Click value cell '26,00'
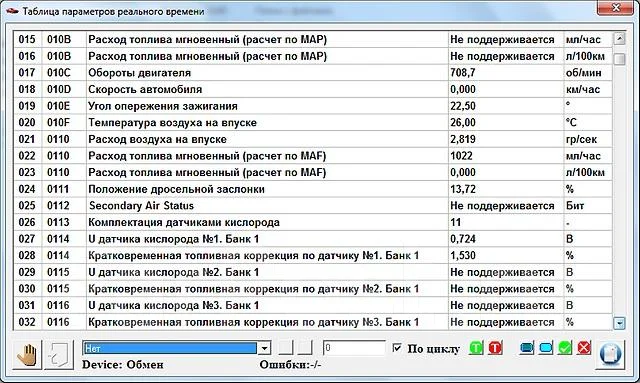The height and width of the screenshot is (383, 640). coord(506,122)
